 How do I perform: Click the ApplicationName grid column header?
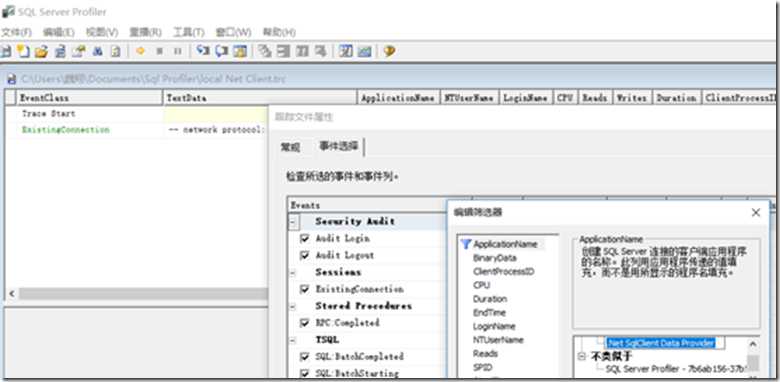(x=398, y=98)
